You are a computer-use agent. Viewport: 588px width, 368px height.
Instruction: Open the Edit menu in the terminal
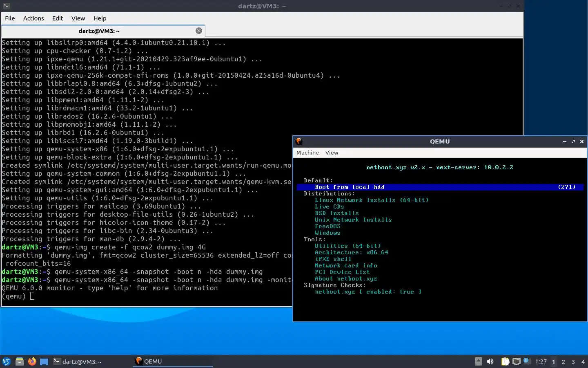click(58, 18)
